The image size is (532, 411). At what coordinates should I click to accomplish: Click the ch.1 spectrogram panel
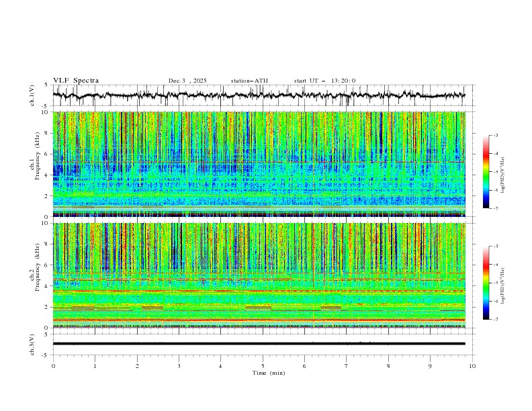pos(259,164)
